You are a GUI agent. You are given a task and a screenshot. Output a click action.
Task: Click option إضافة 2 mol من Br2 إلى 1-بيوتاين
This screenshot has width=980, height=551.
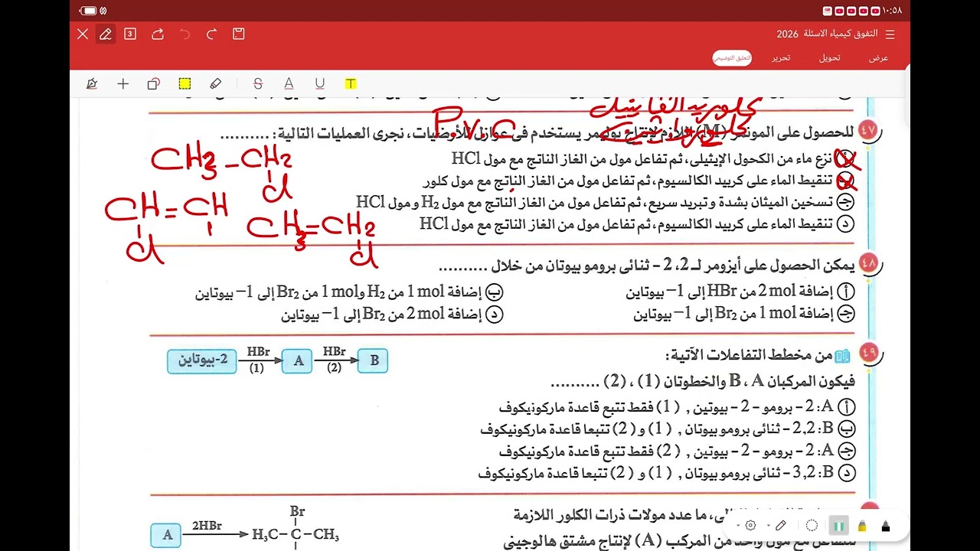pyautogui.click(x=393, y=315)
